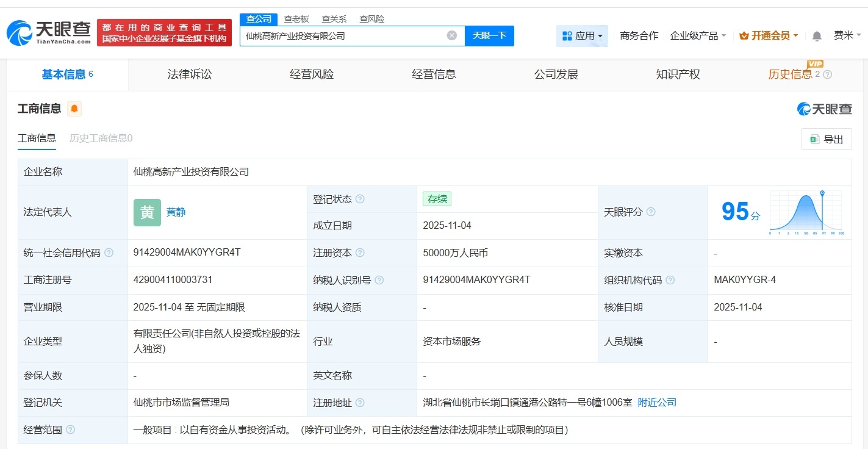The image size is (868, 449).
Task: Clear search text with the X icon
Action: pyautogui.click(x=451, y=35)
